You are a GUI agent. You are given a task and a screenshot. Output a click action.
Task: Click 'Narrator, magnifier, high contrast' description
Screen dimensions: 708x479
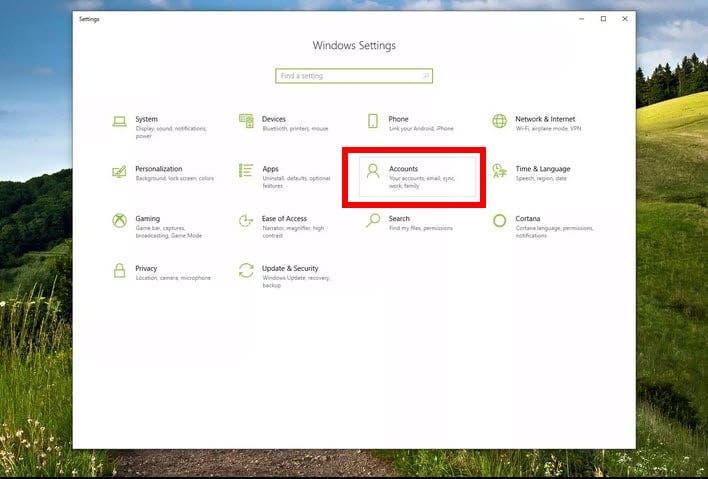(293, 232)
